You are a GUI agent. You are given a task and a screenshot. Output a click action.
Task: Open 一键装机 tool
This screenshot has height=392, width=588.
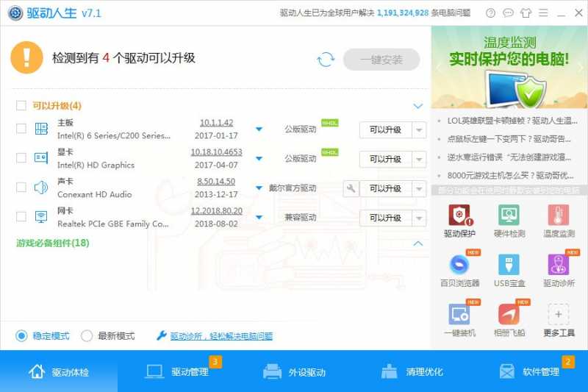click(x=459, y=320)
